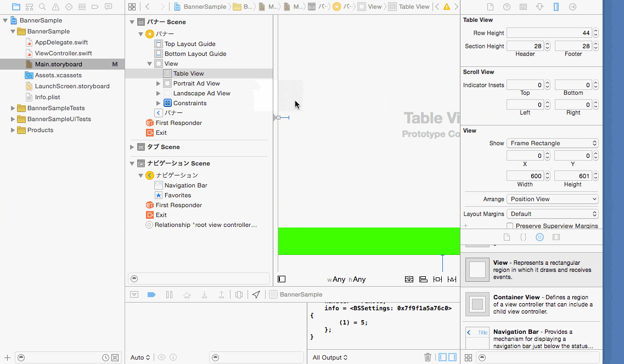624x364 pixels.
Task: Show the Identity inspector
Action: (x=524, y=7)
